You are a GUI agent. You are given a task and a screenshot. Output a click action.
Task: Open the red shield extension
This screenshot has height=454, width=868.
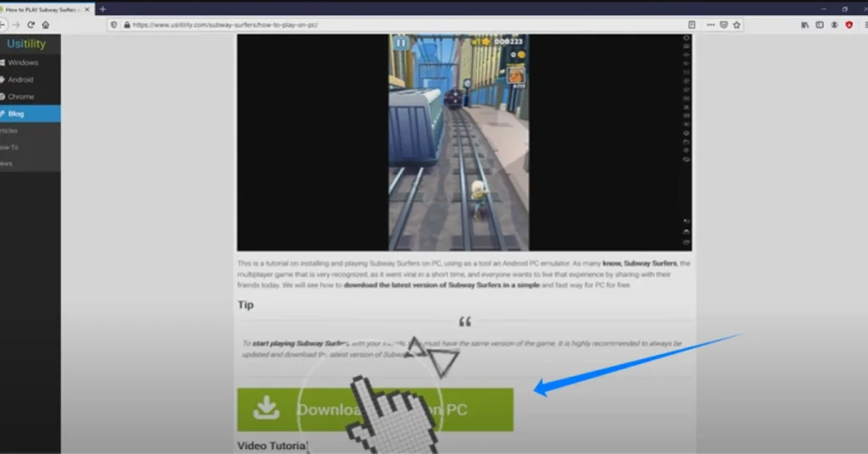pyautogui.click(x=849, y=25)
